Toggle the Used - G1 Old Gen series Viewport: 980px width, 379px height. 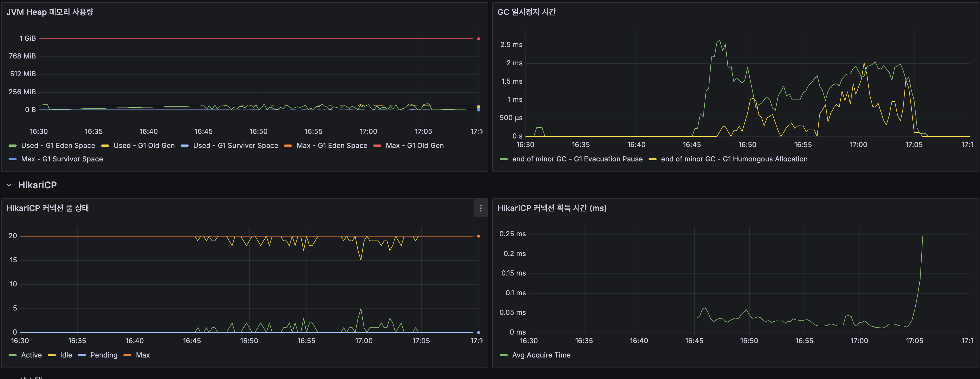[144, 145]
